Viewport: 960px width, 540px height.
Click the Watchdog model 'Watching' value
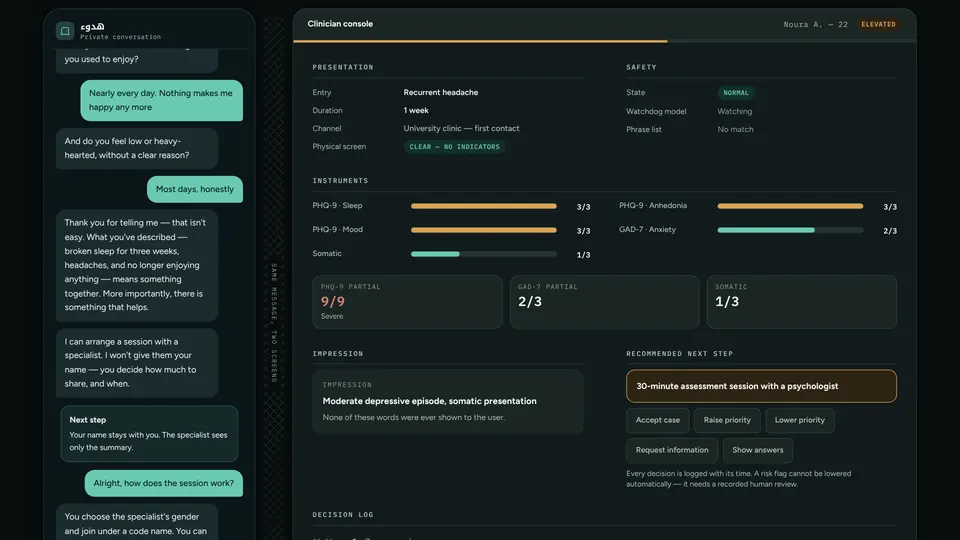click(x=735, y=111)
